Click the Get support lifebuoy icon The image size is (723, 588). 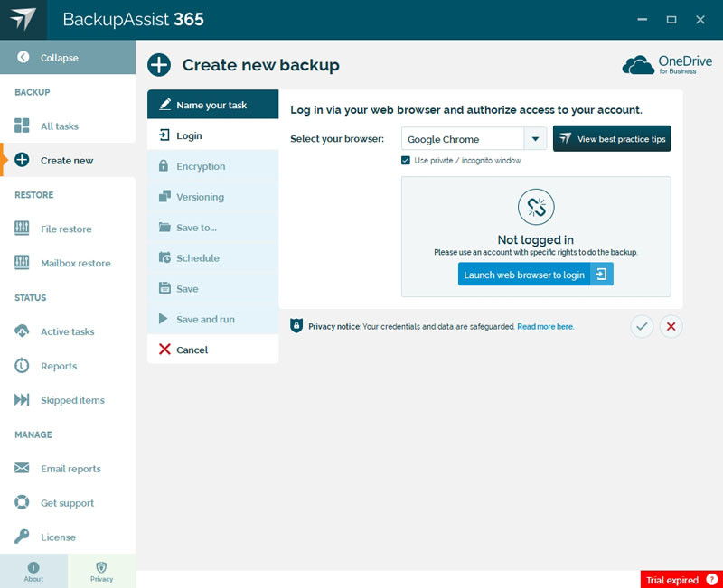coord(22,502)
